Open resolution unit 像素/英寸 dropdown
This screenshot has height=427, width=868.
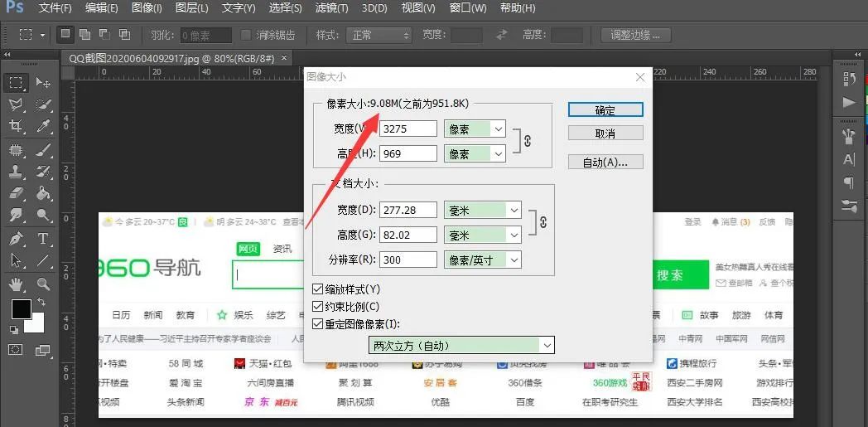pos(483,260)
